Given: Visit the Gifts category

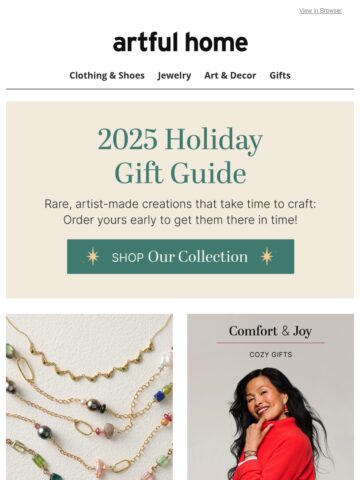Looking at the screenshot, I should 280,76.
